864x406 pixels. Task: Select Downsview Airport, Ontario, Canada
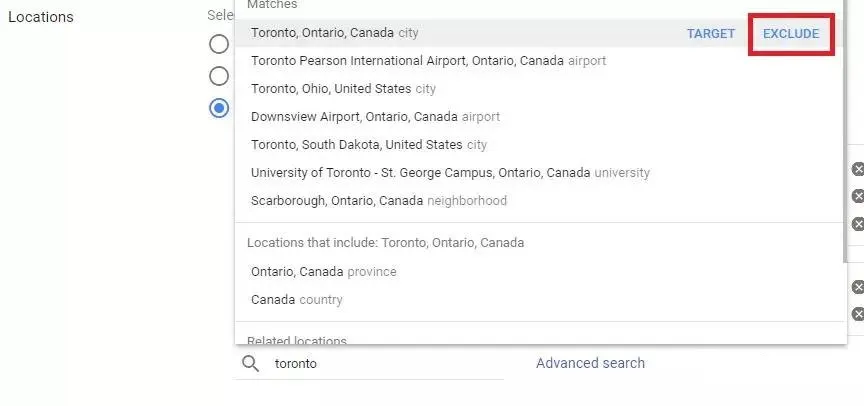pyautogui.click(x=375, y=117)
